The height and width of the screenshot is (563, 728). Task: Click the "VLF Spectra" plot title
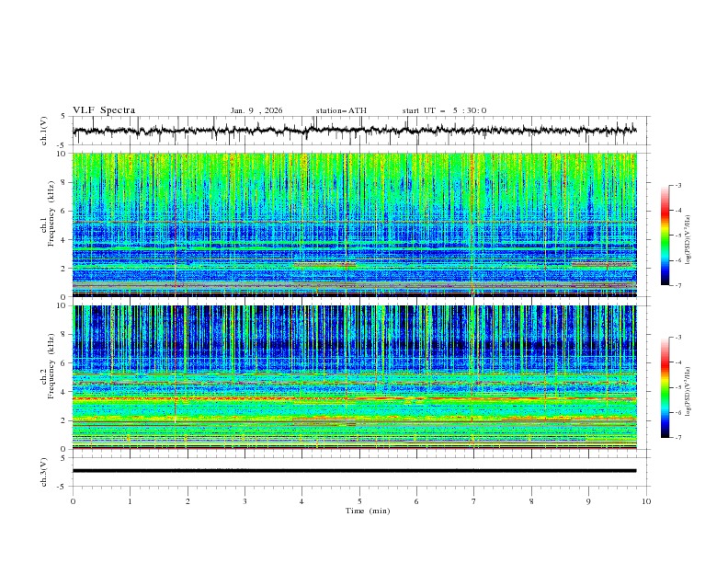pyautogui.click(x=104, y=110)
